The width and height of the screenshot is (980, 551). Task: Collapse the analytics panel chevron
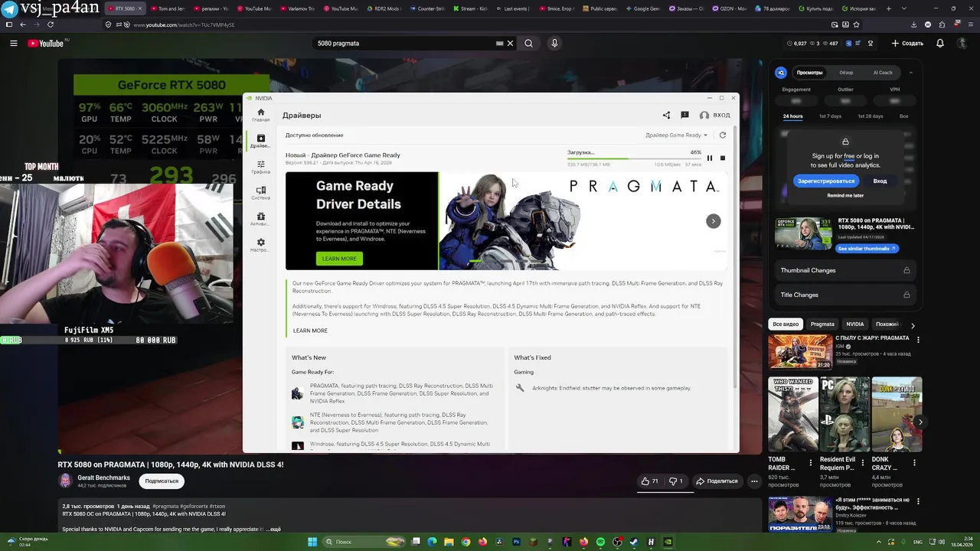point(911,73)
